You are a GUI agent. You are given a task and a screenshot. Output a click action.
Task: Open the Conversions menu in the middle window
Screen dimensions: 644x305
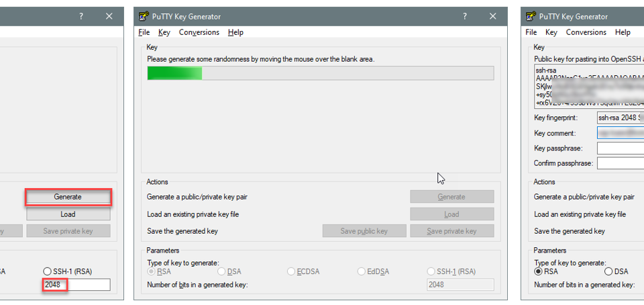click(199, 32)
